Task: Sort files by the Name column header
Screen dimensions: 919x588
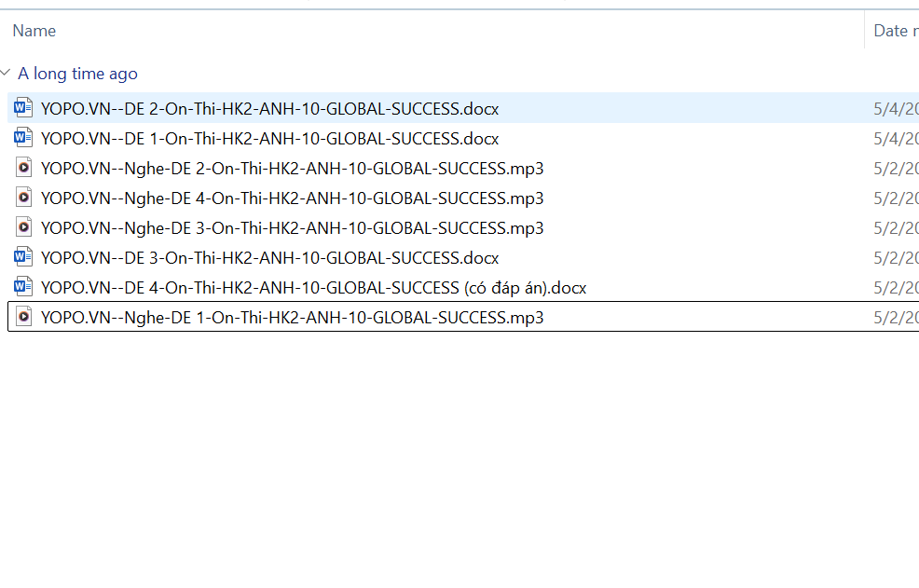Action: click(x=34, y=31)
